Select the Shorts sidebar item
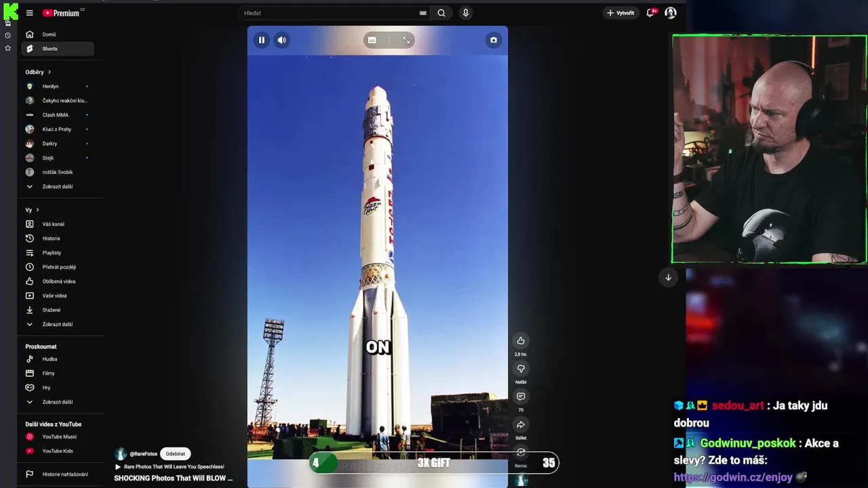The height and width of the screenshot is (488, 868). coord(57,49)
